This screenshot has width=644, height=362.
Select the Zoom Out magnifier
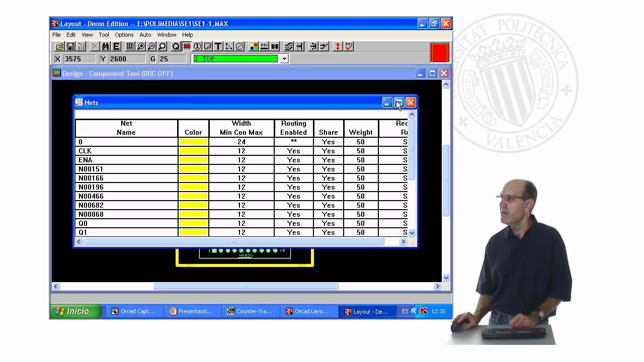click(x=151, y=46)
